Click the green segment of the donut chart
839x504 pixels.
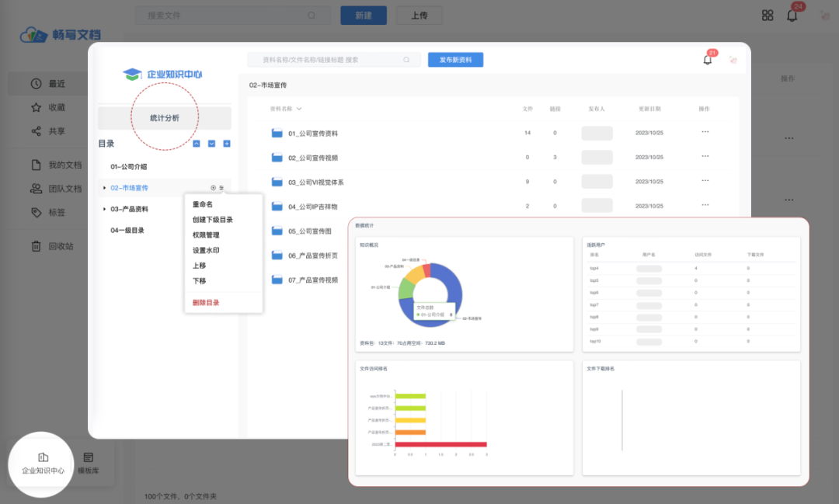point(406,289)
